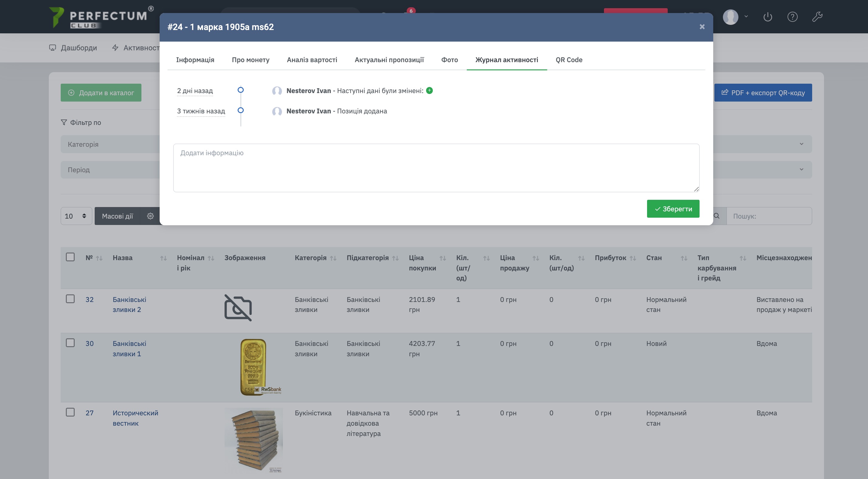
Task: Check the row 30 checkbox
Action: [70, 343]
